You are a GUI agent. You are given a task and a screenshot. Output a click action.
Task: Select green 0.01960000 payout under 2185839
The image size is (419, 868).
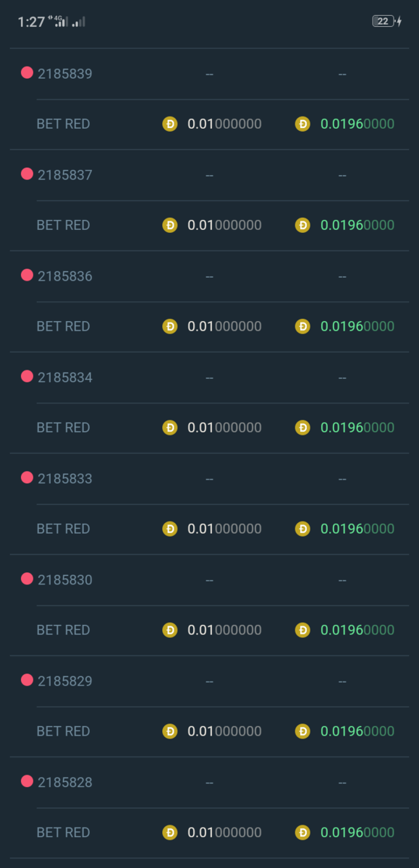point(357,124)
